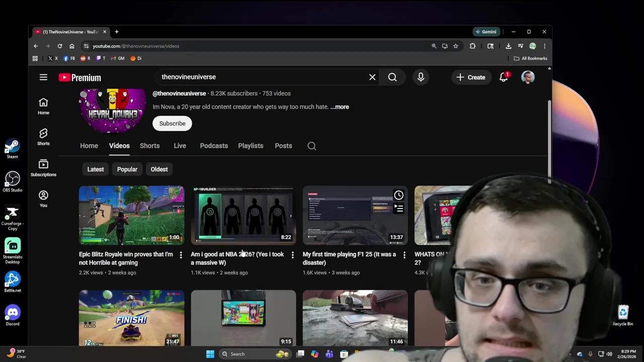Open Chrome downloads
The height and width of the screenshot is (362, 644).
(x=508, y=46)
